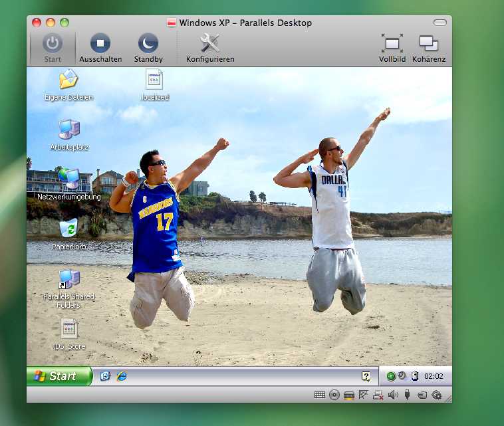The width and height of the screenshot is (504, 426).
Task: Click Outlook Express Quick Launch icon
Action: pyautogui.click(x=105, y=376)
